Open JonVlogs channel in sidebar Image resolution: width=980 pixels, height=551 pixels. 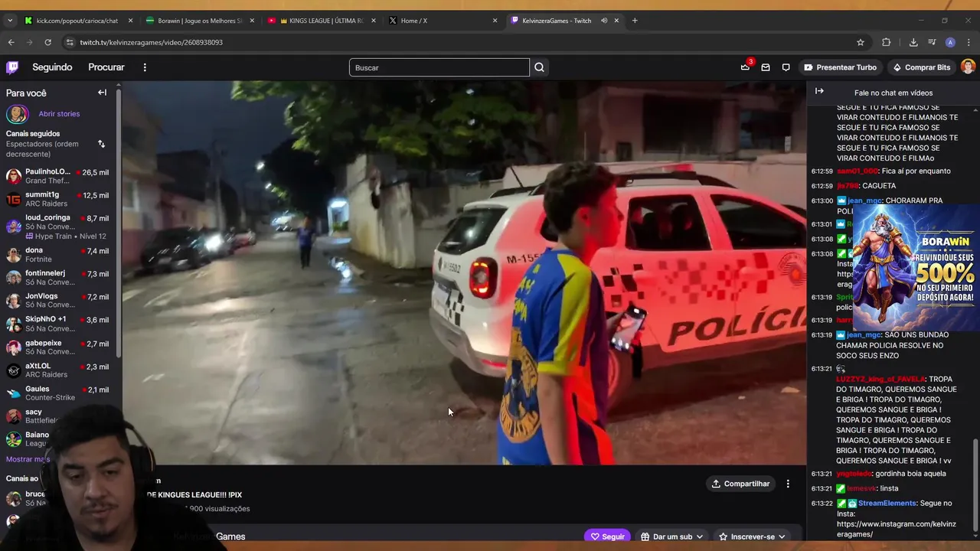tap(58, 301)
